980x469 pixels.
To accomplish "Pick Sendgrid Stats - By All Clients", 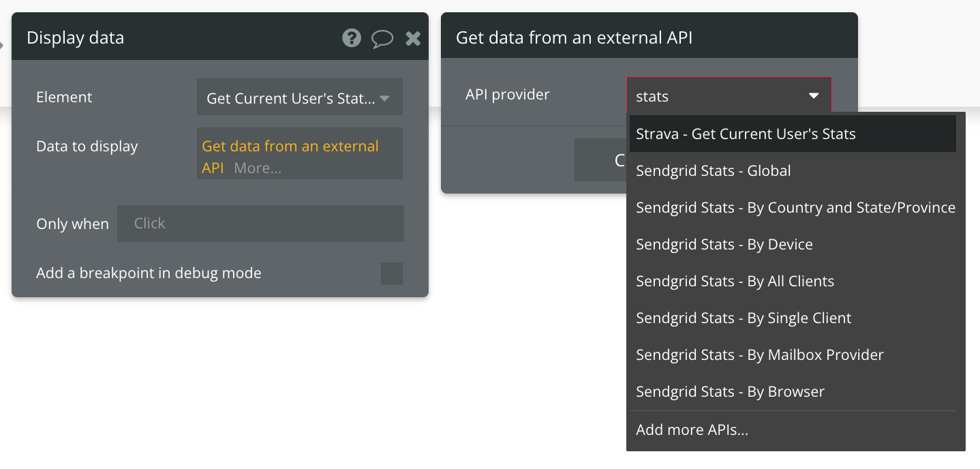I will coord(735,282).
